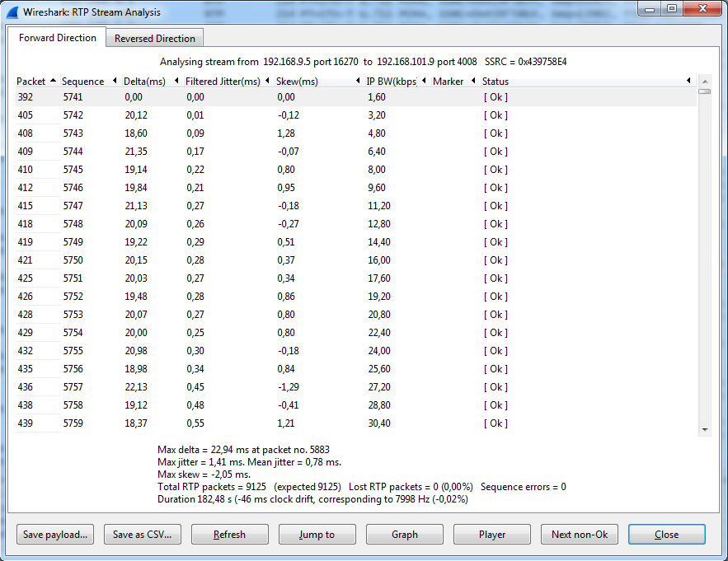The height and width of the screenshot is (561, 728).
Task: Click the Save payload button
Action: (x=55, y=535)
